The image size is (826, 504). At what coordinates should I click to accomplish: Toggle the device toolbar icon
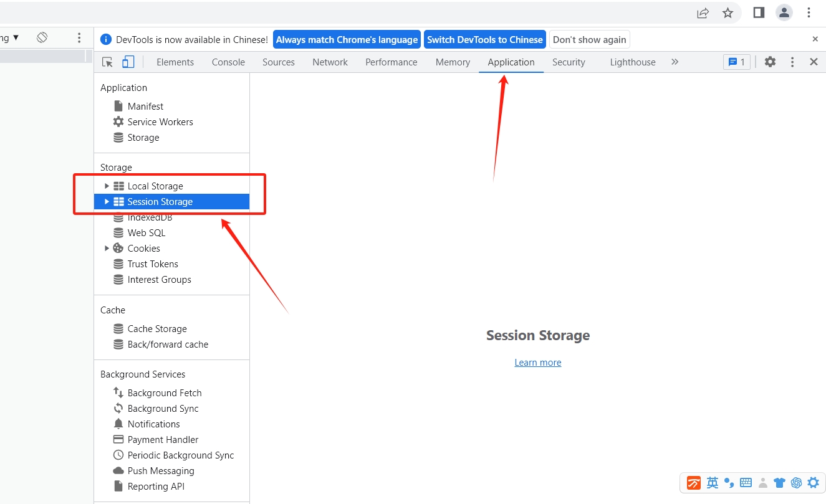[x=128, y=62]
